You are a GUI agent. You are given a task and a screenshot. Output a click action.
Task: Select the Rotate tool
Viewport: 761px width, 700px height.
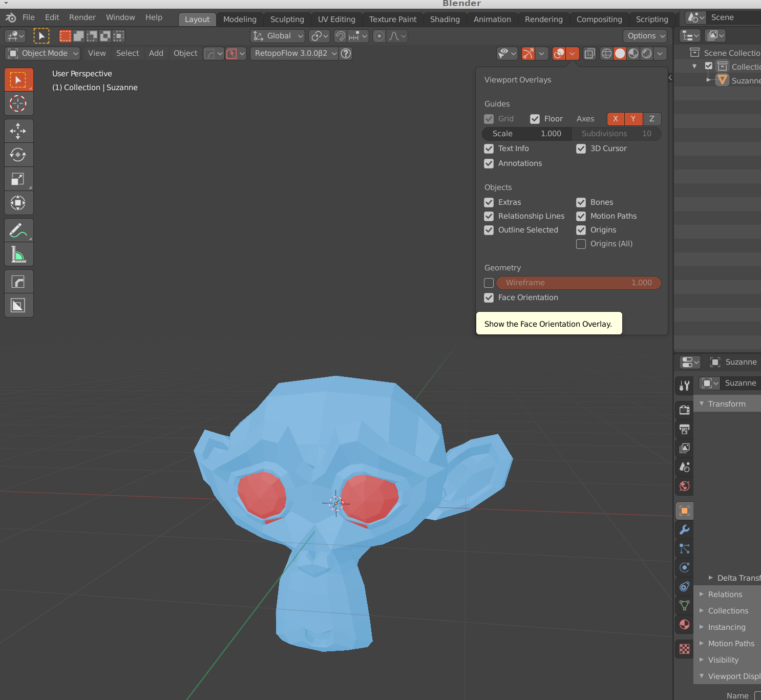tap(18, 155)
